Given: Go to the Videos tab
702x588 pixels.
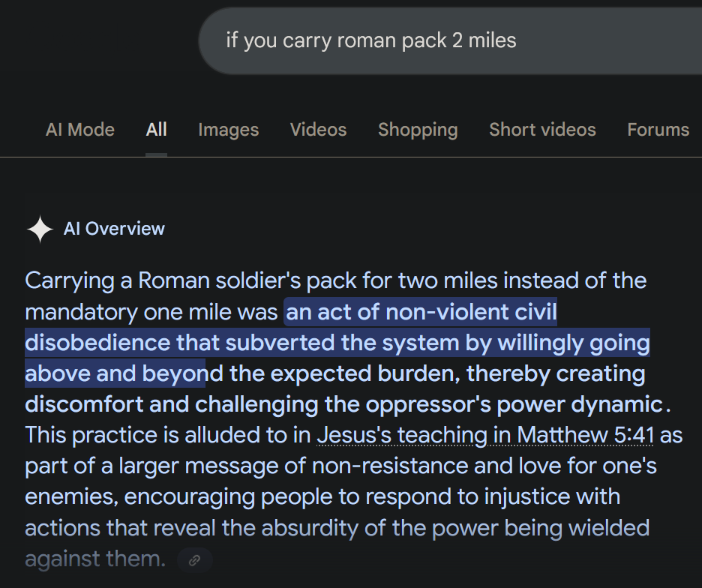Looking at the screenshot, I should click(x=318, y=130).
